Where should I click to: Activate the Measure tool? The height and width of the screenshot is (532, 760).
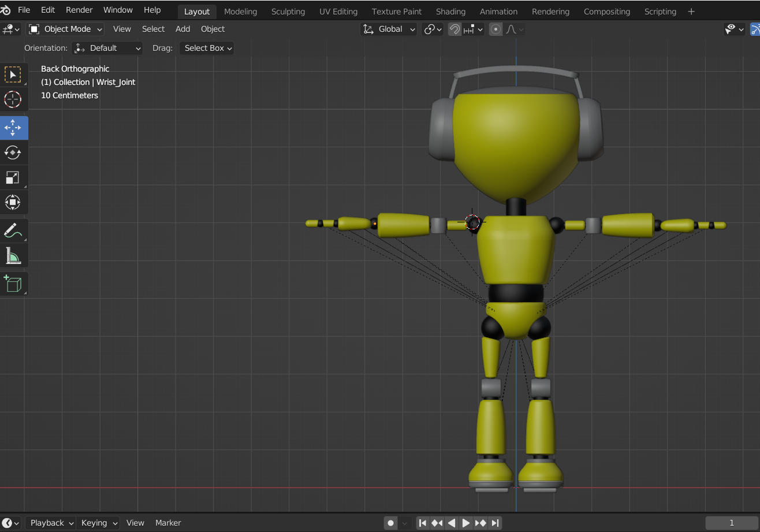pyautogui.click(x=13, y=255)
